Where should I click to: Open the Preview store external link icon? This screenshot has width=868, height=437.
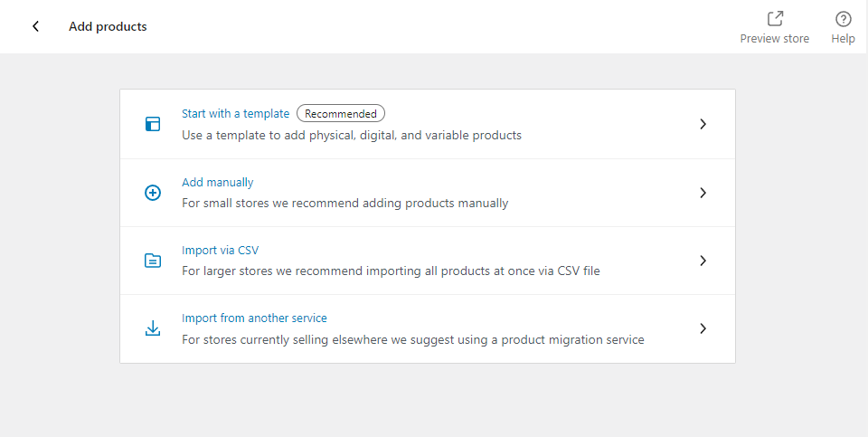(775, 19)
